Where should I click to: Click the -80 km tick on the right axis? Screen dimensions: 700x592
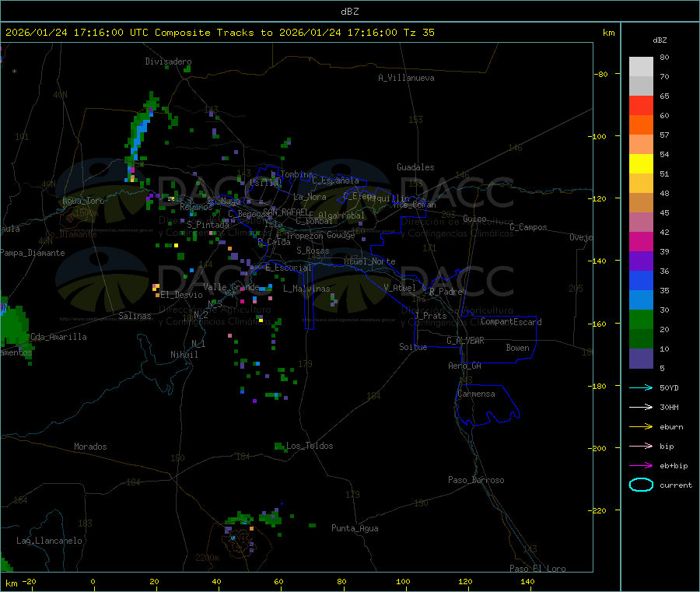click(x=601, y=74)
